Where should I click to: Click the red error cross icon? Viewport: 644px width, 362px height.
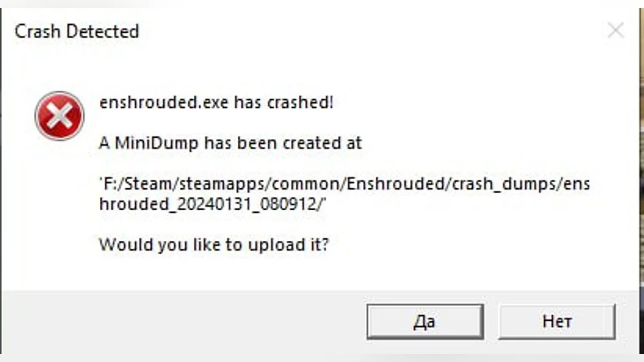point(59,116)
